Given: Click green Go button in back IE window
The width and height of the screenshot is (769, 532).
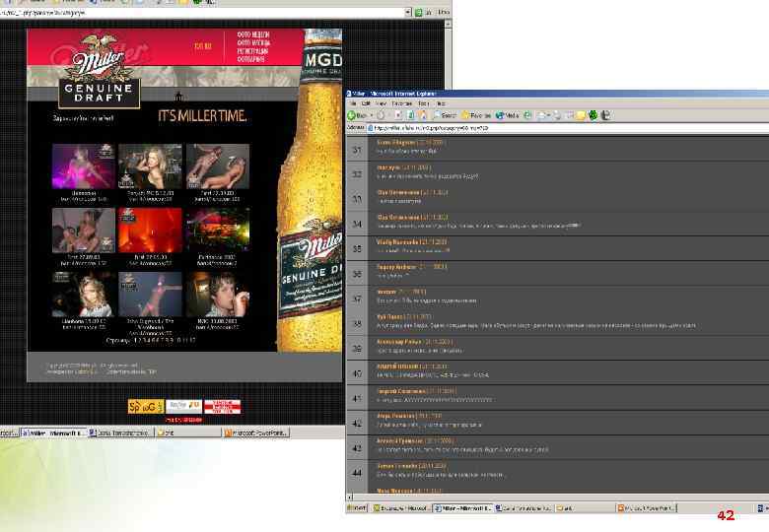Looking at the screenshot, I should pos(418,12).
